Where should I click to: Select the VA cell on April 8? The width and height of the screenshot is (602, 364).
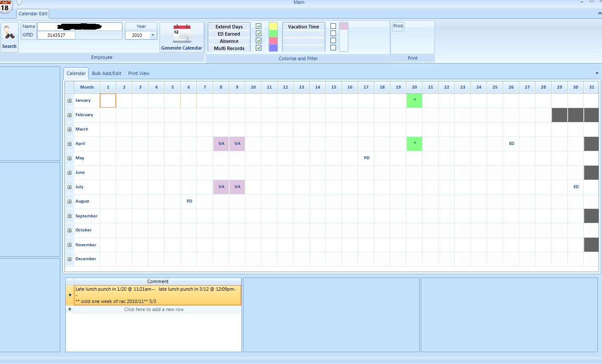pos(221,144)
